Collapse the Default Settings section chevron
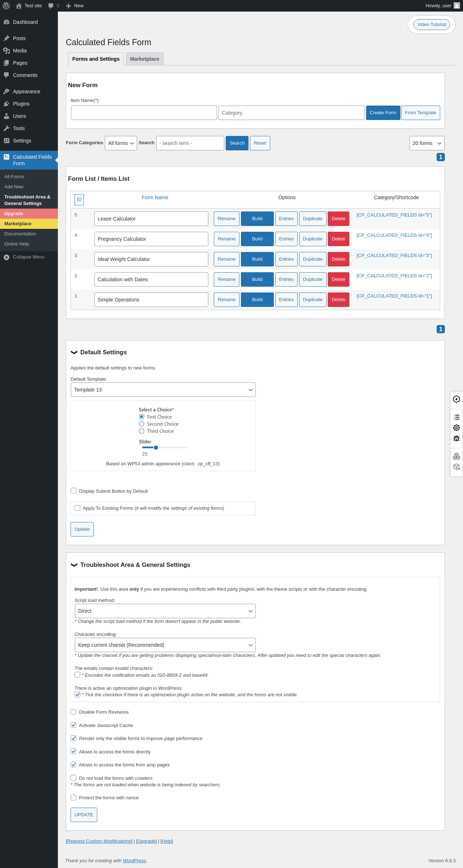463x868 pixels. click(74, 352)
